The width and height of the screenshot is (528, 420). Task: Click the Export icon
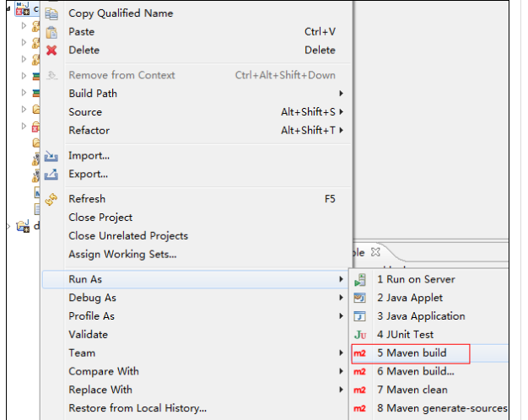pyautogui.click(x=51, y=174)
